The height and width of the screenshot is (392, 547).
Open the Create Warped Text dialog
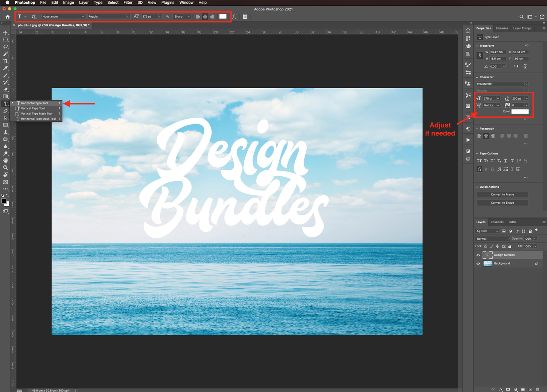coord(234,17)
